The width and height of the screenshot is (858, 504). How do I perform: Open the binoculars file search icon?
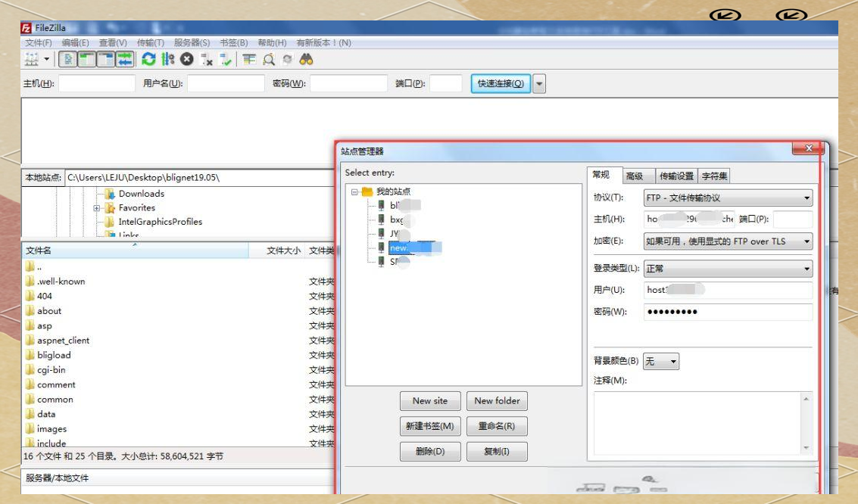[x=306, y=59]
